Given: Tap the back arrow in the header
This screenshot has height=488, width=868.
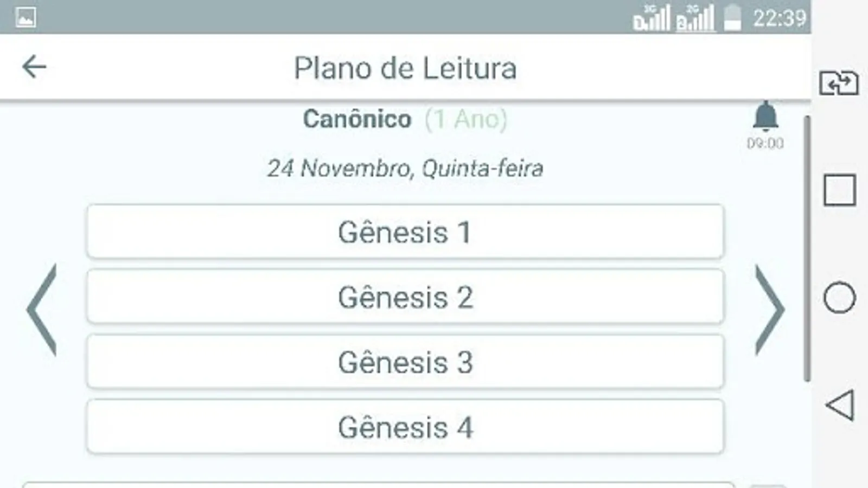Looking at the screenshot, I should click(x=34, y=67).
